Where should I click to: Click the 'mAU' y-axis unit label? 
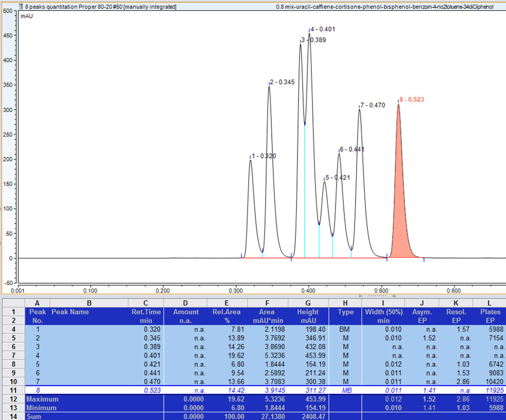[x=26, y=16]
